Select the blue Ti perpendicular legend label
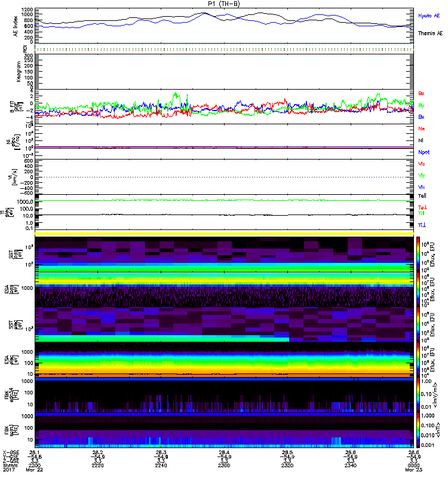The height and width of the screenshot is (478, 448). [x=422, y=225]
